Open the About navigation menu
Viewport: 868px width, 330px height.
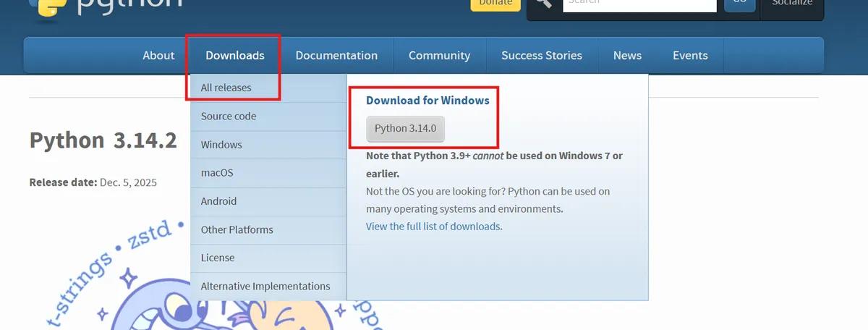(x=158, y=56)
